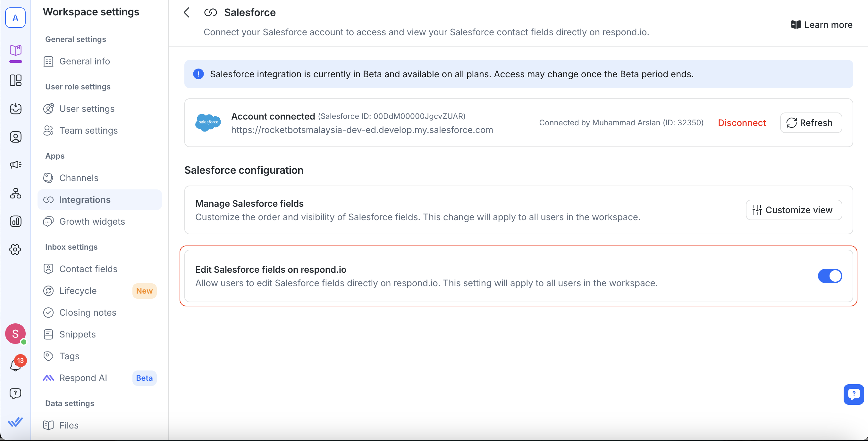The image size is (868, 441).
Task: Open the Learn more link
Action: pyautogui.click(x=822, y=25)
